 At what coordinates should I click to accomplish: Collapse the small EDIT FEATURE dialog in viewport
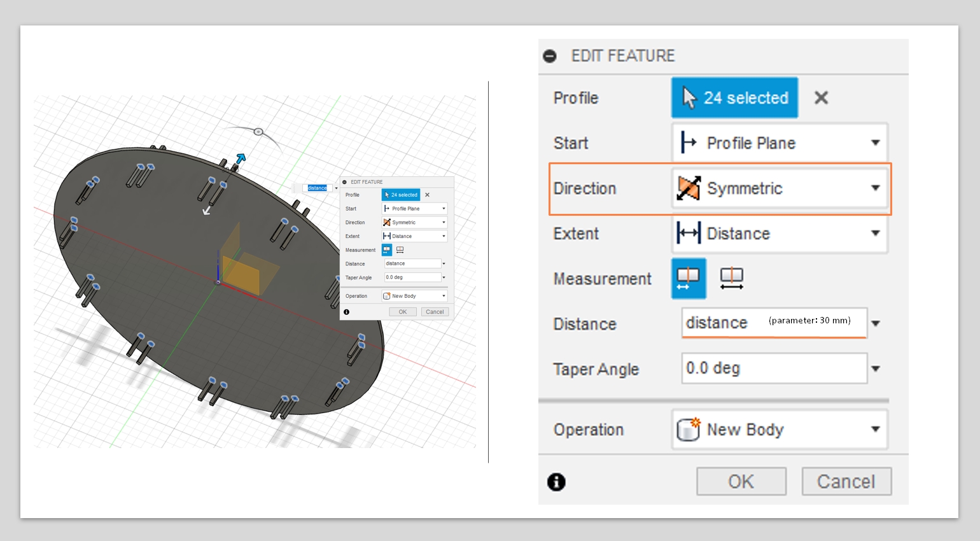[345, 182]
